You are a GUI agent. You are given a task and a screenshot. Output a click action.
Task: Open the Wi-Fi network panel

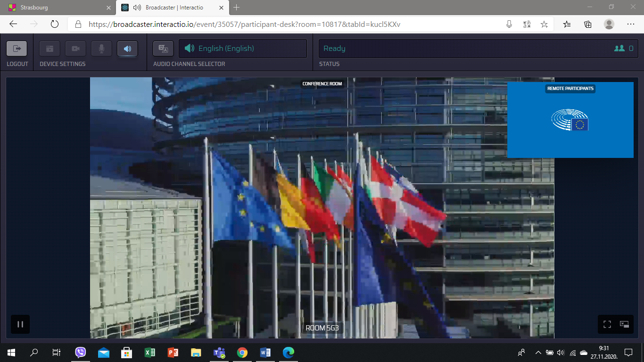[573, 352]
